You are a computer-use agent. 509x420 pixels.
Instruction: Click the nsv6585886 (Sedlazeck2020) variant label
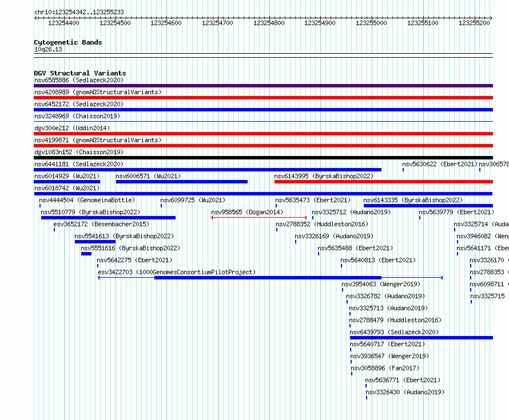pos(79,80)
